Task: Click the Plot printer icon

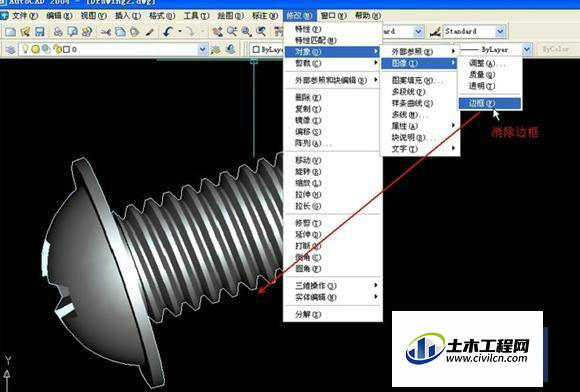Action: point(58,32)
